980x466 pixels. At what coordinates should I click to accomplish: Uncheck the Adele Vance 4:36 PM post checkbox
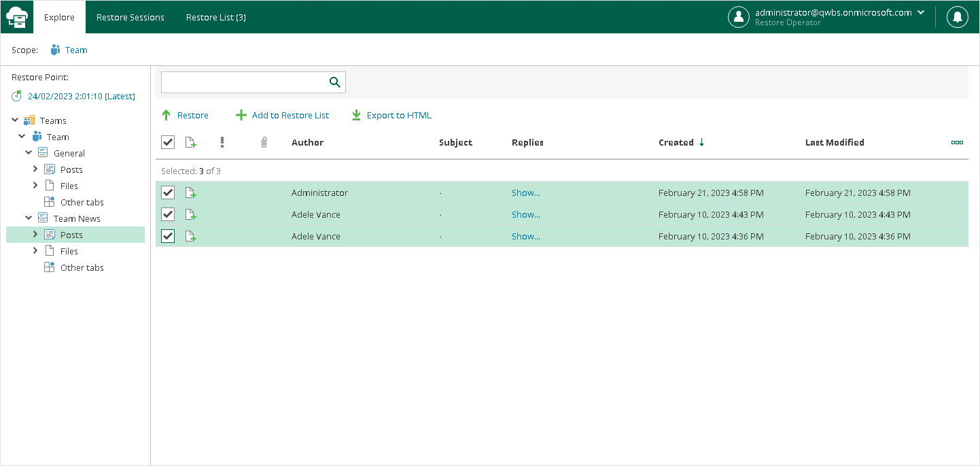pos(168,236)
